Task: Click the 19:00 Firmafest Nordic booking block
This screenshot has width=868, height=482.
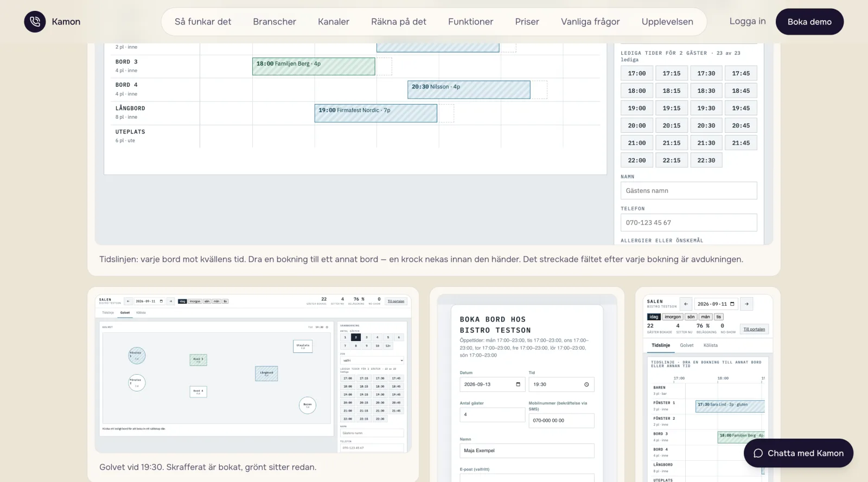Action: 376,113
